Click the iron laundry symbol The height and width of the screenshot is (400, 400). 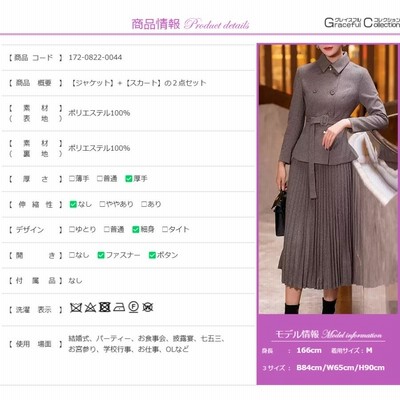(119, 307)
